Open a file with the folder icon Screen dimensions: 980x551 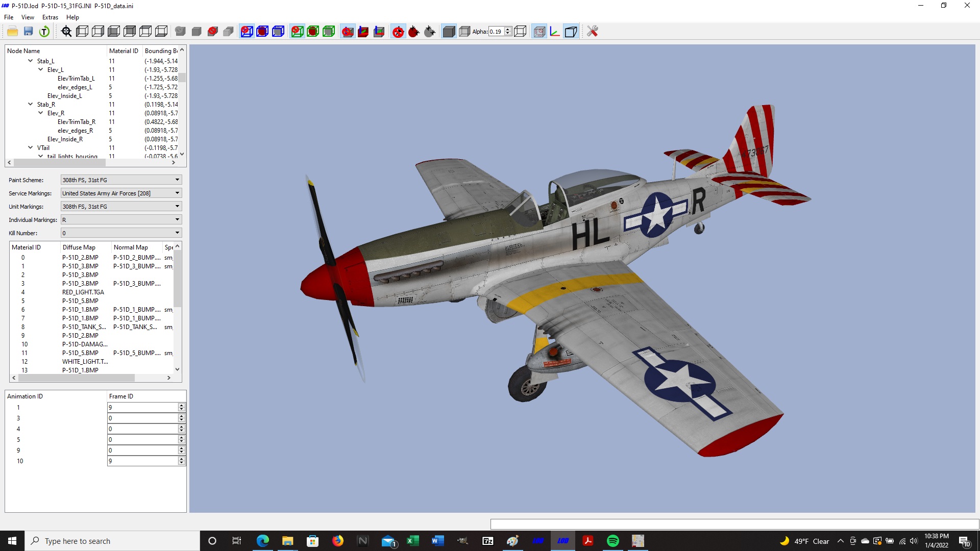(13, 32)
